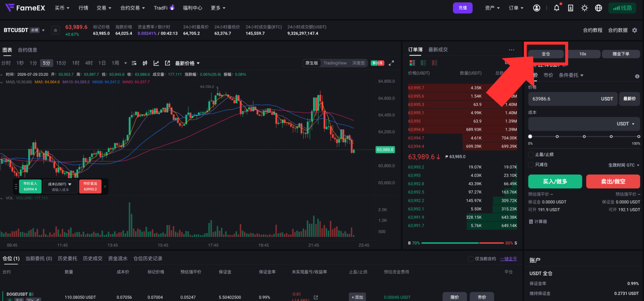
Task: Open the order book three-dot menu
Action: tap(512, 50)
